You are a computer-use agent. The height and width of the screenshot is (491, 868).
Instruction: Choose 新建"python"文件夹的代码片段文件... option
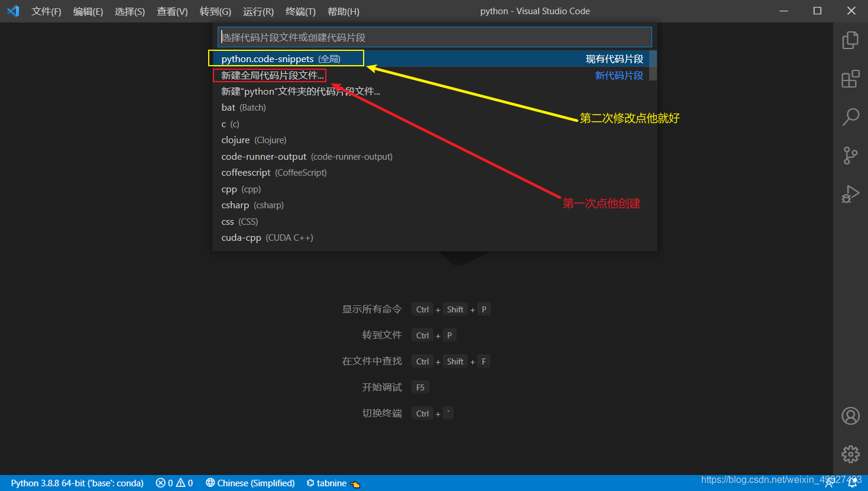tap(431, 91)
